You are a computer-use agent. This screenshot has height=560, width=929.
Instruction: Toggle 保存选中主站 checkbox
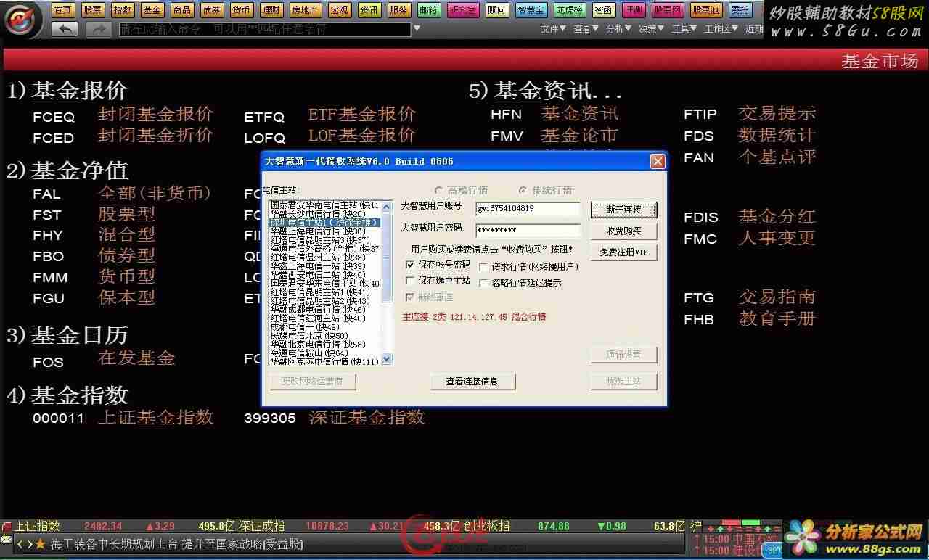pyautogui.click(x=411, y=281)
